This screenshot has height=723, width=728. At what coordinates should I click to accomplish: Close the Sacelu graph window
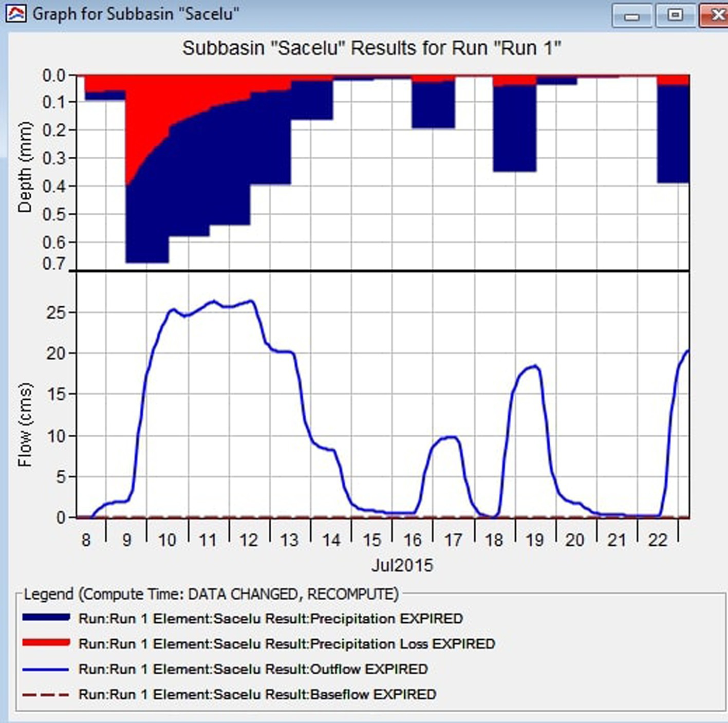coord(715,16)
